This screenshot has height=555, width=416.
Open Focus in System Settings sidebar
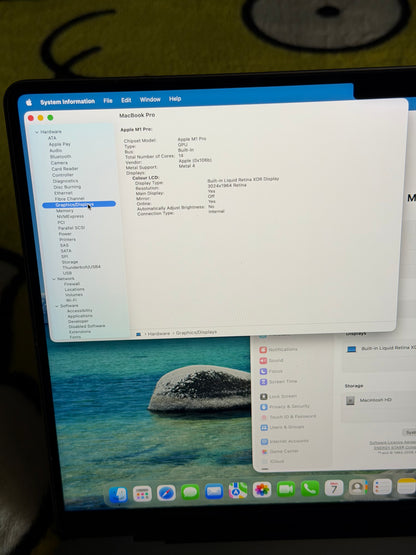tap(271, 371)
